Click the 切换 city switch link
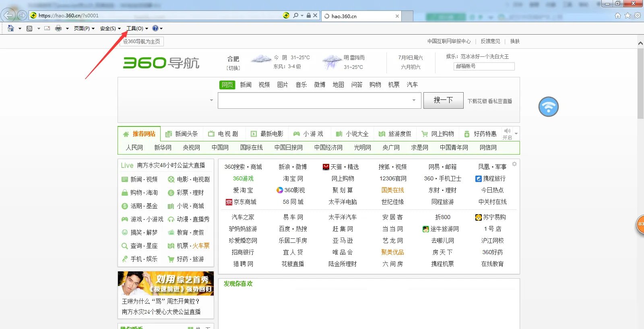This screenshot has width=644, height=329. [233, 68]
